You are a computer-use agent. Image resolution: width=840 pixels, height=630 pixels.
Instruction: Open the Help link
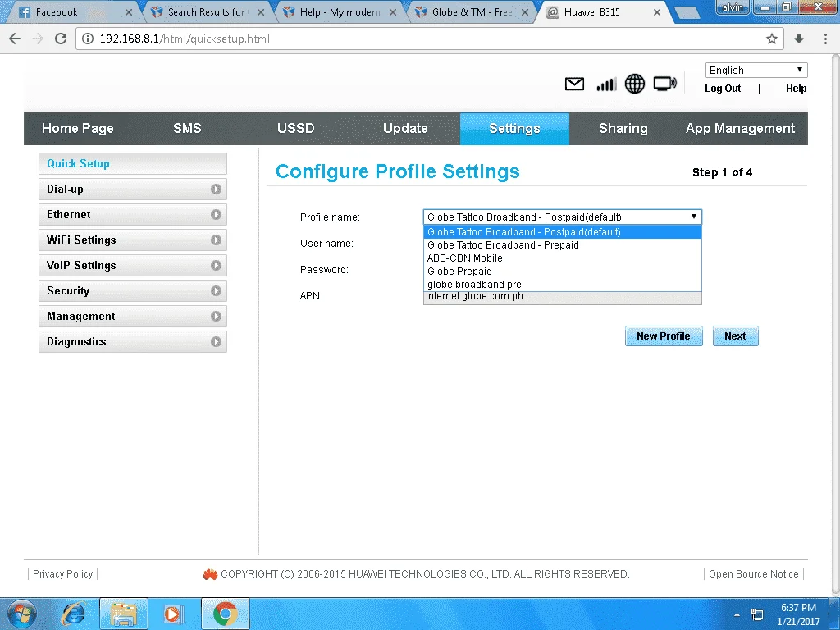(x=796, y=89)
